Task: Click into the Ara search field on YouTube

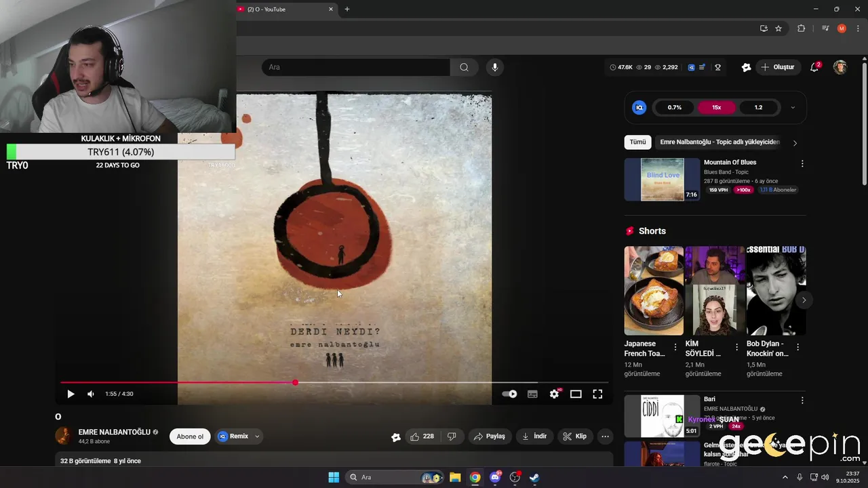Action: 355,67
